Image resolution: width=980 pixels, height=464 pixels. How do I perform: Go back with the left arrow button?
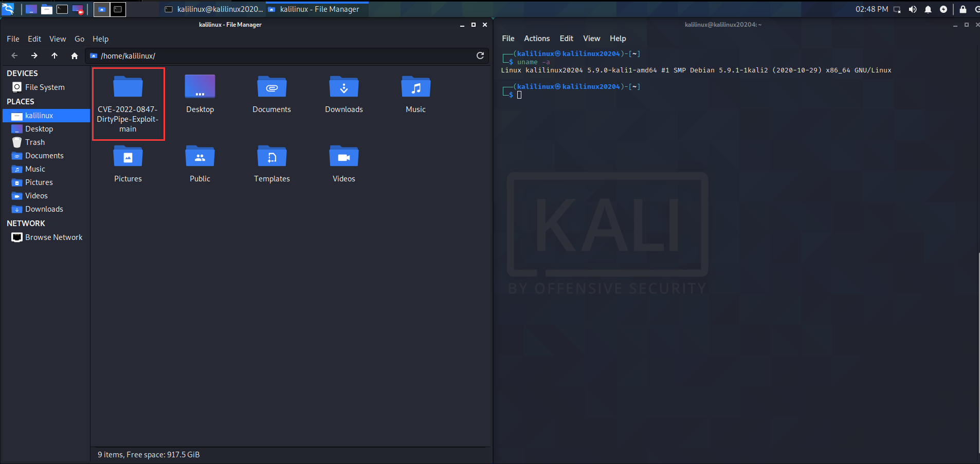click(x=14, y=55)
